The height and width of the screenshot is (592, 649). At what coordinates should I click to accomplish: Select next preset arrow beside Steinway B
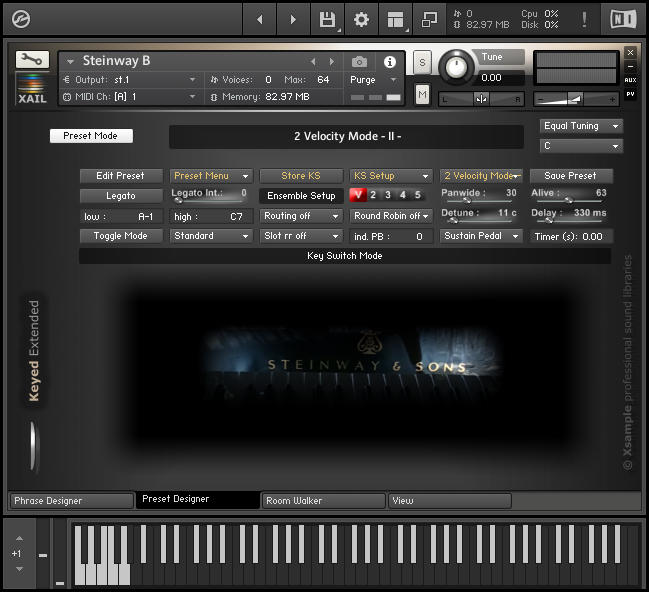point(332,62)
